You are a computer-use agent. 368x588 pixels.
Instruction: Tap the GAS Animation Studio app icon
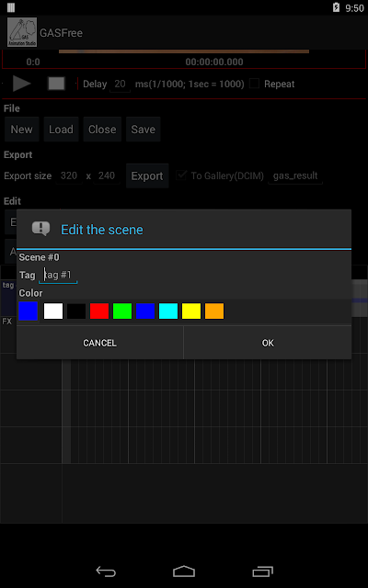coord(22,32)
